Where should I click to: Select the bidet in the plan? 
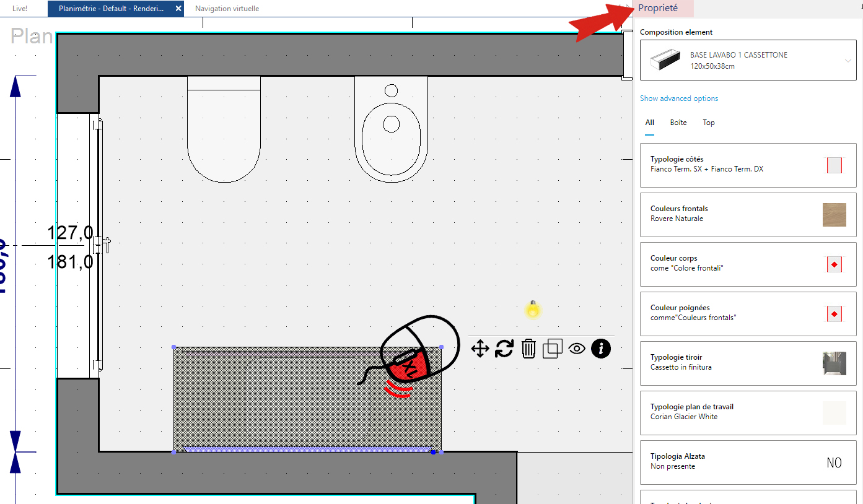[x=391, y=129]
